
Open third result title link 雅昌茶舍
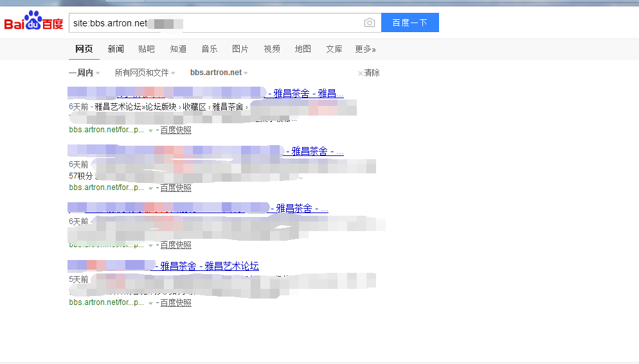[300, 209]
